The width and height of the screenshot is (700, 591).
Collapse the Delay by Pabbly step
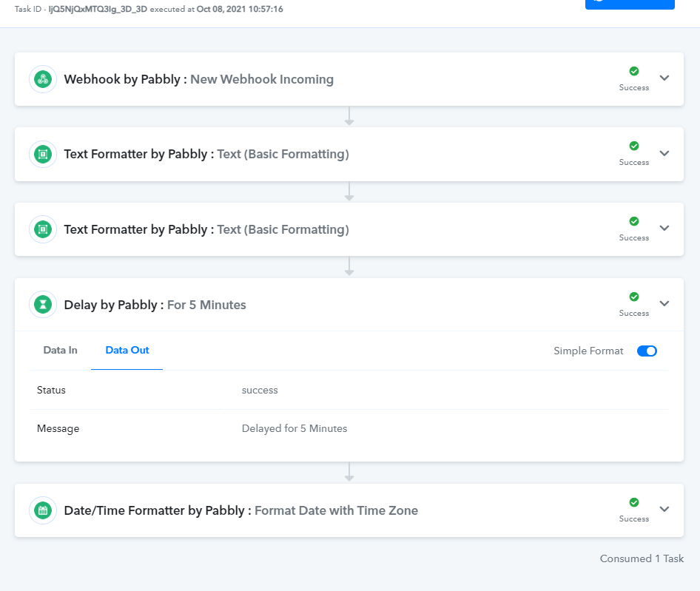point(664,303)
